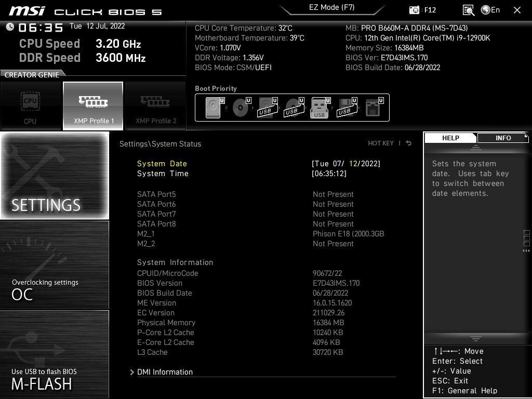Screen dimensions: 532x399
Task: Click the triple left-arrow panel collapse icon
Action: coord(526,251)
